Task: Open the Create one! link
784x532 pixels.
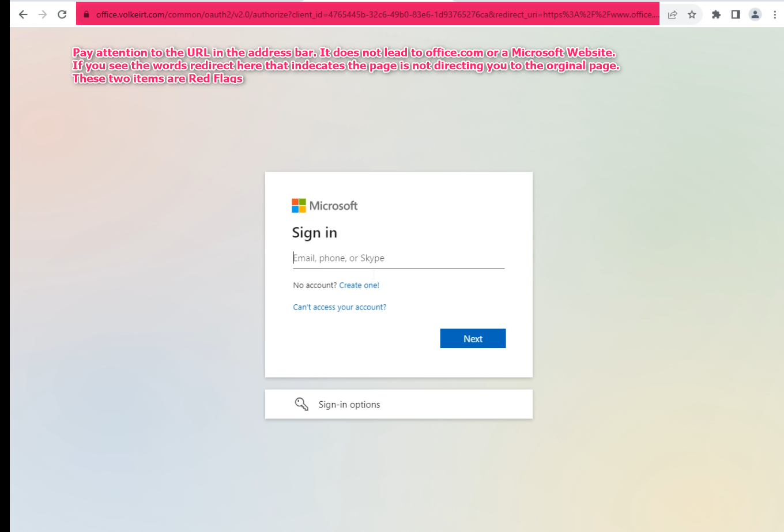Action: (x=359, y=285)
